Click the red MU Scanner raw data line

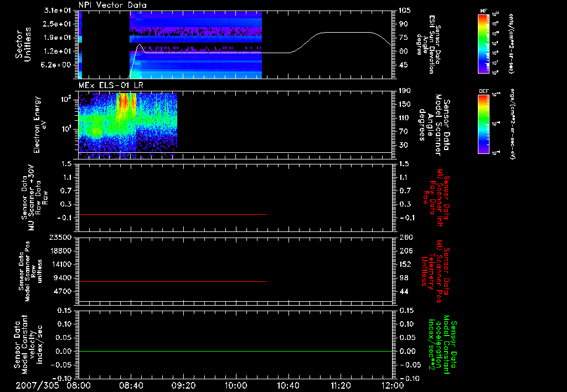tap(173, 214)
